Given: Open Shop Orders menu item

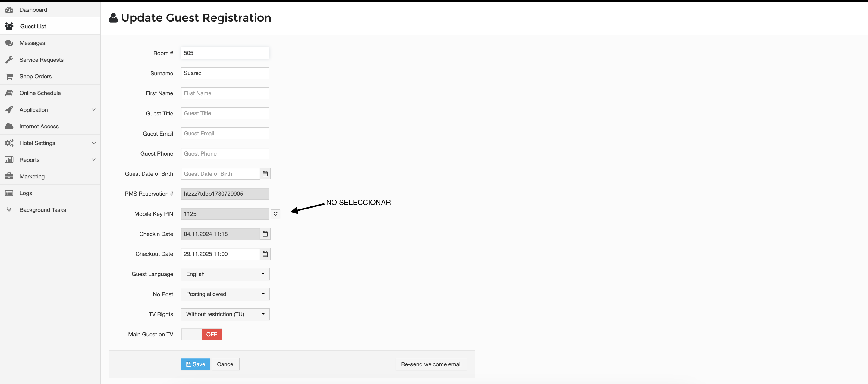Looking at the screenshot, I should 50,77.
